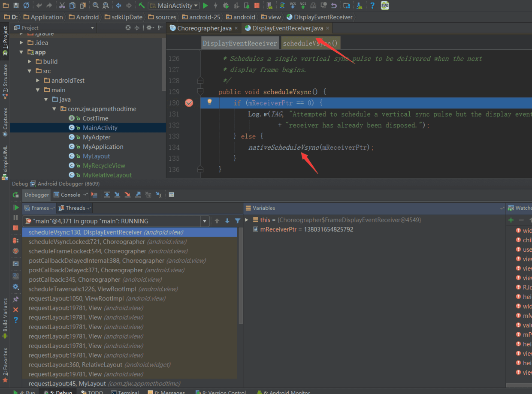The height and width of the screenshot is (394, 532).
Task: Stop the debug session with the red square
Action: [16, 228]
